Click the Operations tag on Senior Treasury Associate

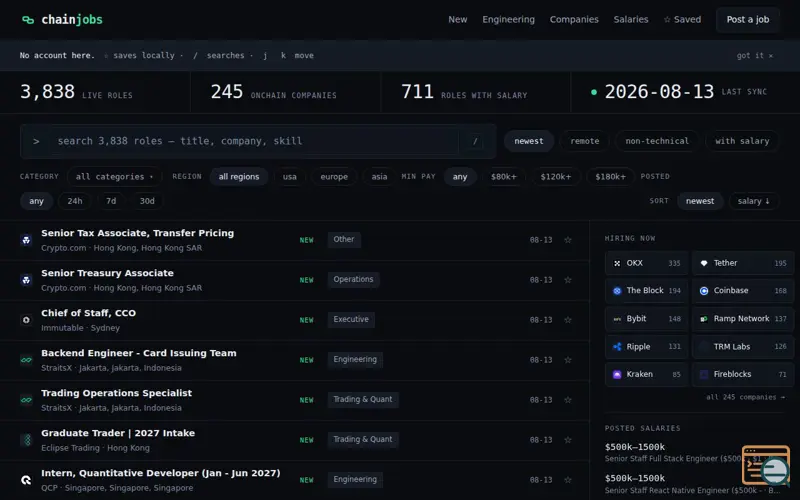point(353,280)
